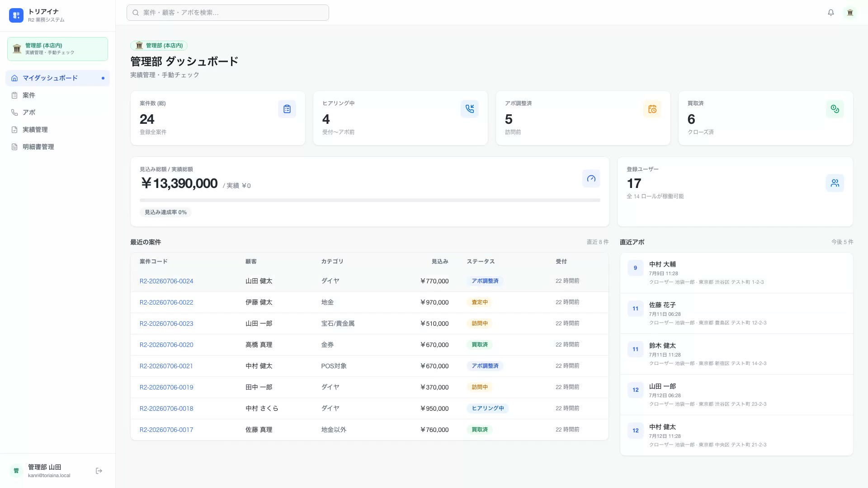Click the ¥13,390,000 total amount
The image size is (868, 488).
[179, 183]
